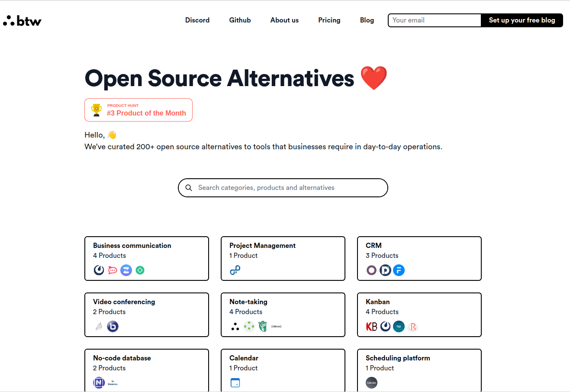Click the btw logo in the header

(22, 21)
